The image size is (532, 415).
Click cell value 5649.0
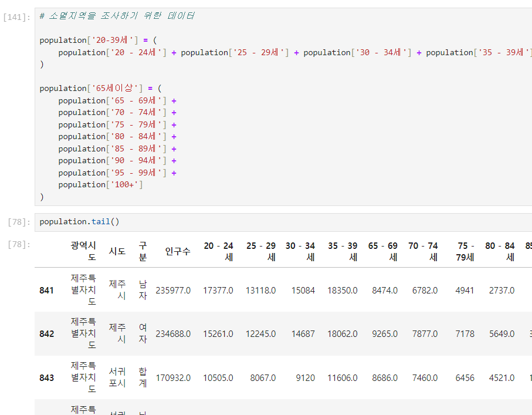click(502, 334)
